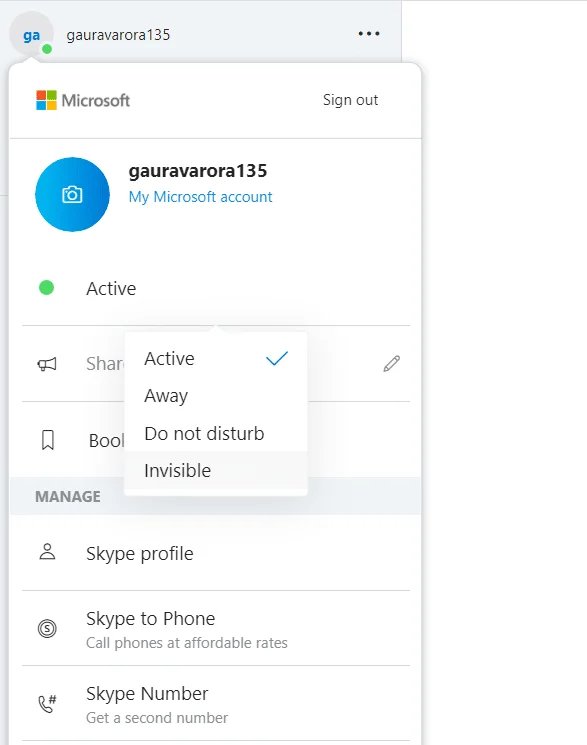Click the 'Get a second number' text
This screenshot has height=745, width=587.
pyautogui.click(x=157, y=717)
